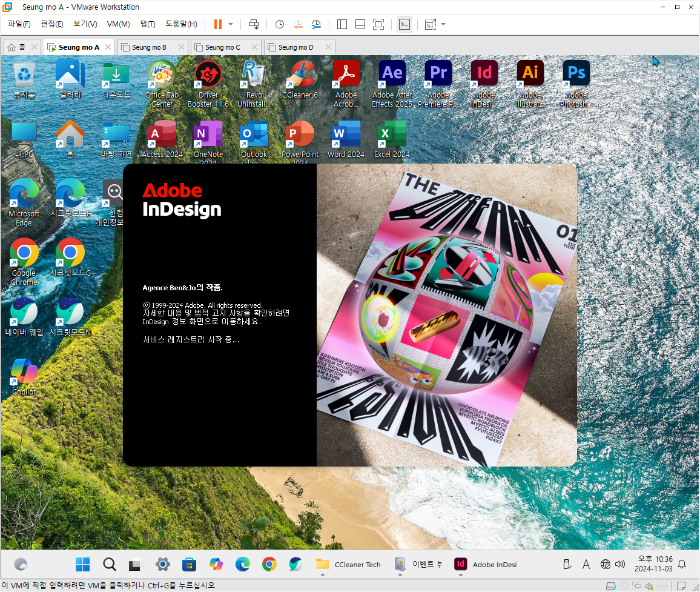Select the 휴지통 recycle bin icon
The image size is (700, 592).
tap(24, 81)
